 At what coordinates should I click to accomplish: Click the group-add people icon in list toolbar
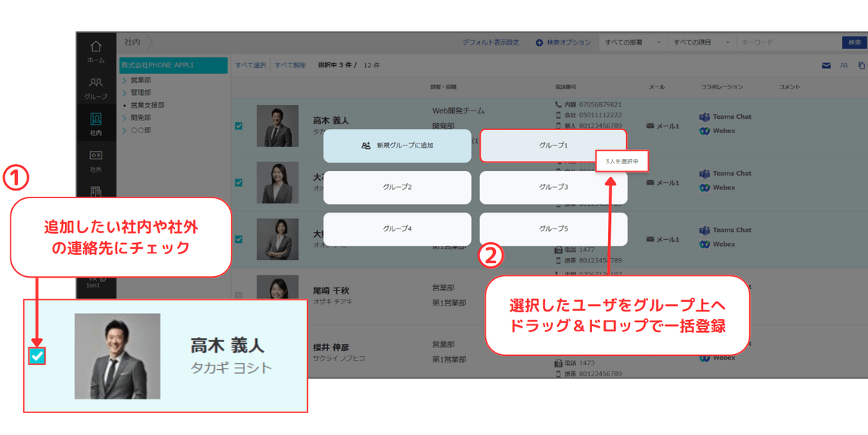coord(844,65)
